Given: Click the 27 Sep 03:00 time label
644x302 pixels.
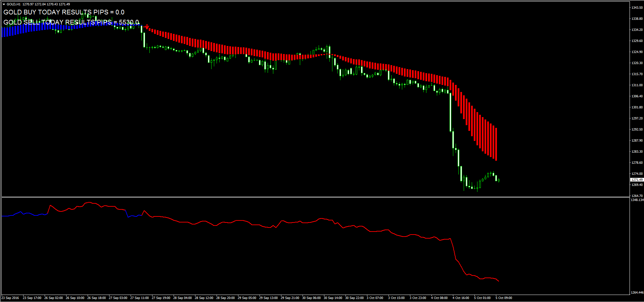Looking at the screenshot, I should [118, 298].
